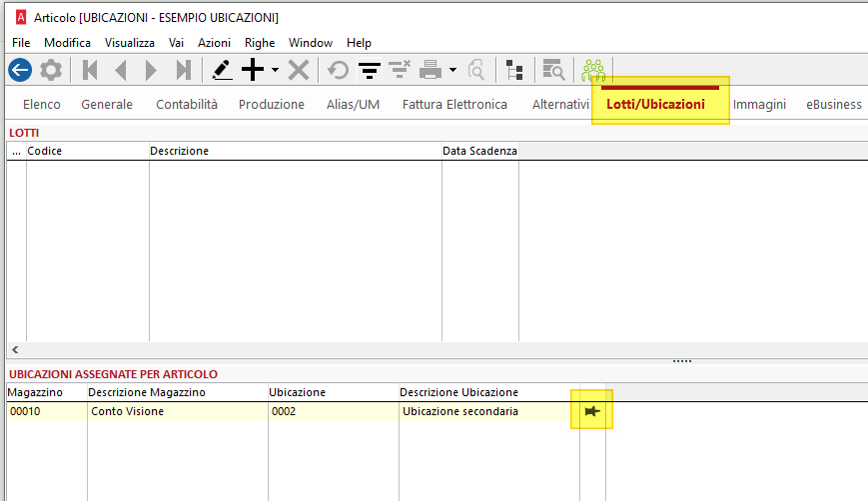Screen dimensions: 868x501
Task: Switch to the Fattura Elettronica tab
Action: pos(454,105)
